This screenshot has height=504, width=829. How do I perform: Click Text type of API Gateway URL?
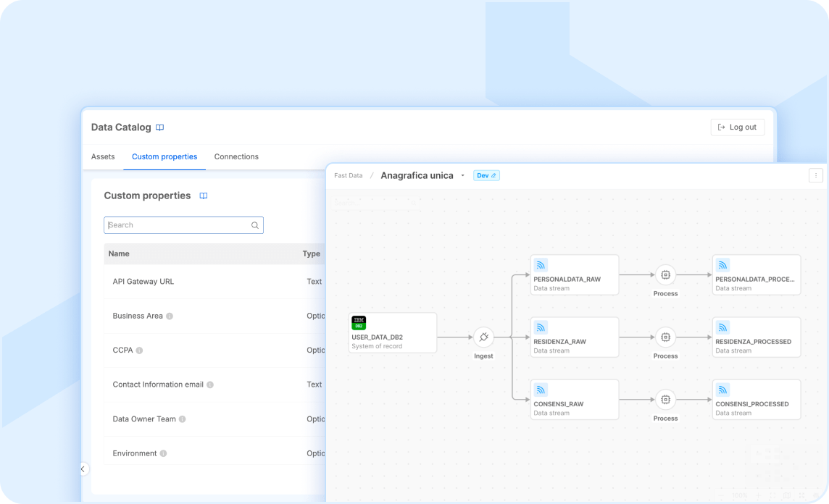point(314,282)
